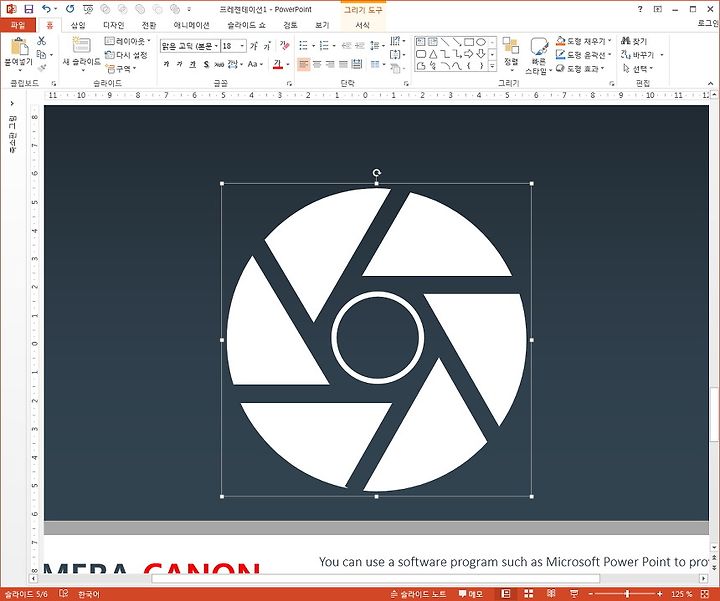Select the oval shape in gallery
The height and width of the screenshot is (601, 720).
[x=480, y=42]
